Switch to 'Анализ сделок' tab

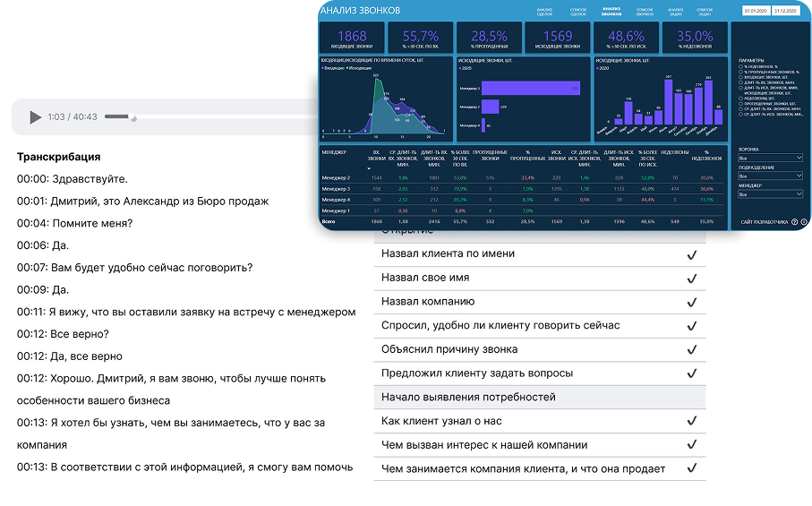click(544, 12)
